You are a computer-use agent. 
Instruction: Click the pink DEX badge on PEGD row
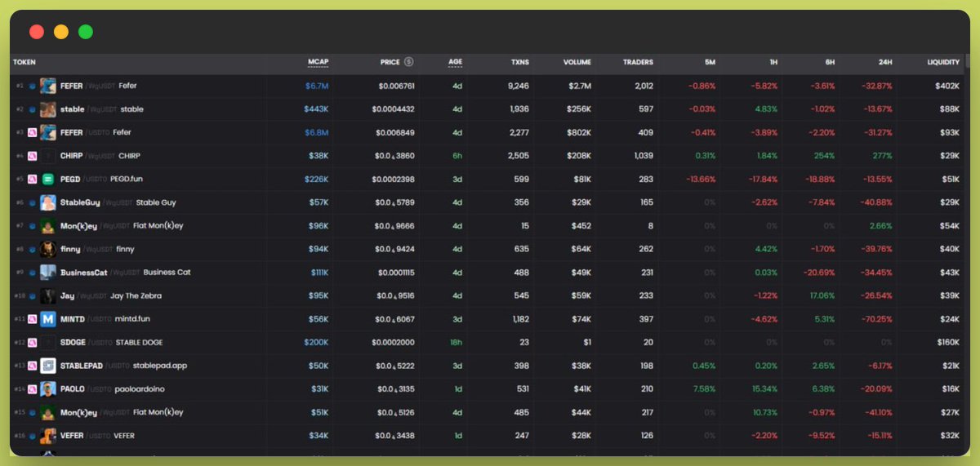pos(33,179)
